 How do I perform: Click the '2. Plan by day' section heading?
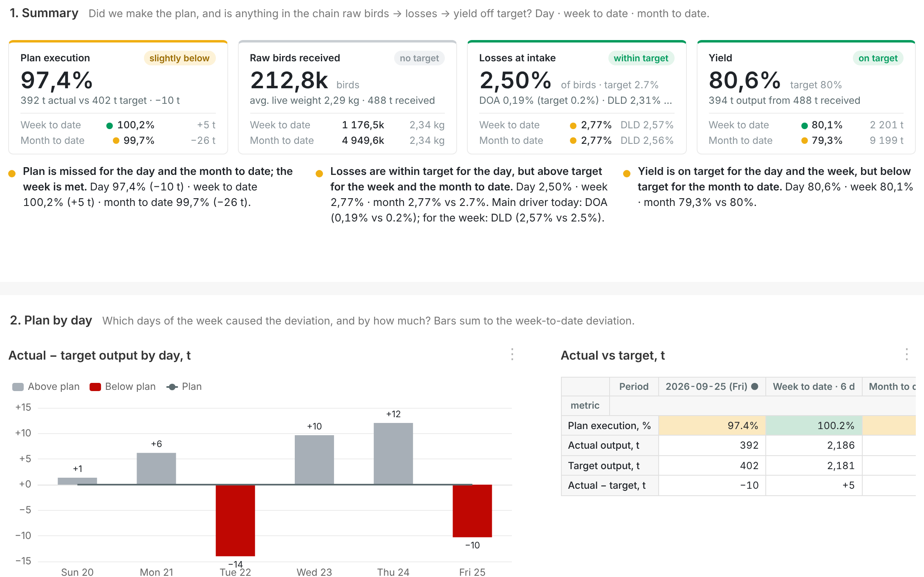coord(51,320)
